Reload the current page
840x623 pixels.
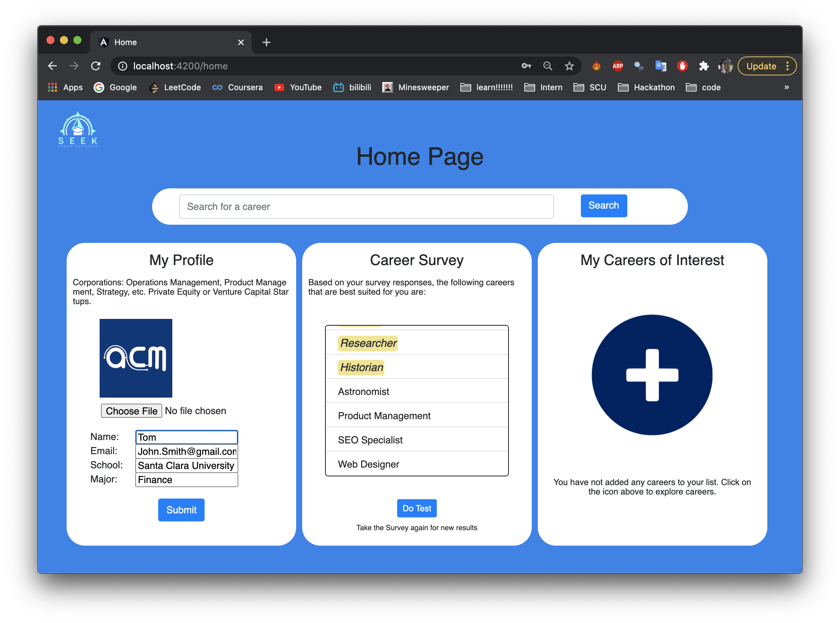point(96,66)
